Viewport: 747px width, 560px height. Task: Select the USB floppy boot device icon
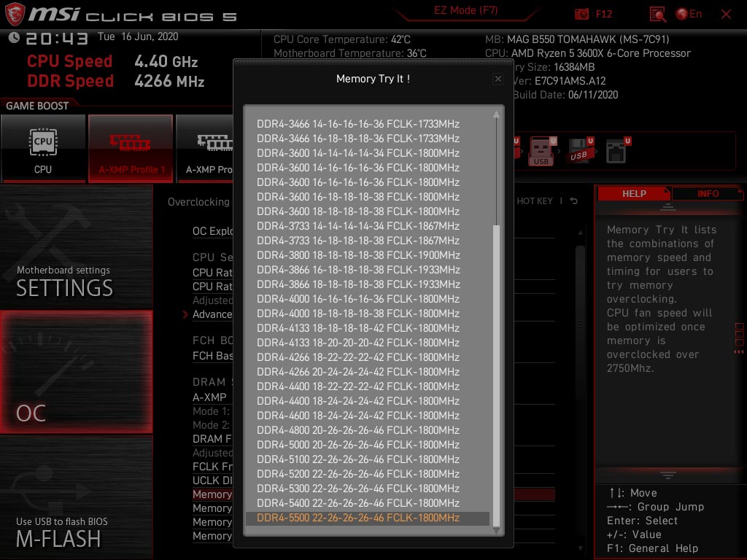tap(578, 152)
